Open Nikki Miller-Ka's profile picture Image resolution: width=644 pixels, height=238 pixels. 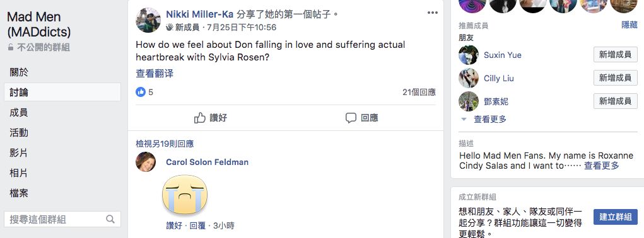point(148,20)
